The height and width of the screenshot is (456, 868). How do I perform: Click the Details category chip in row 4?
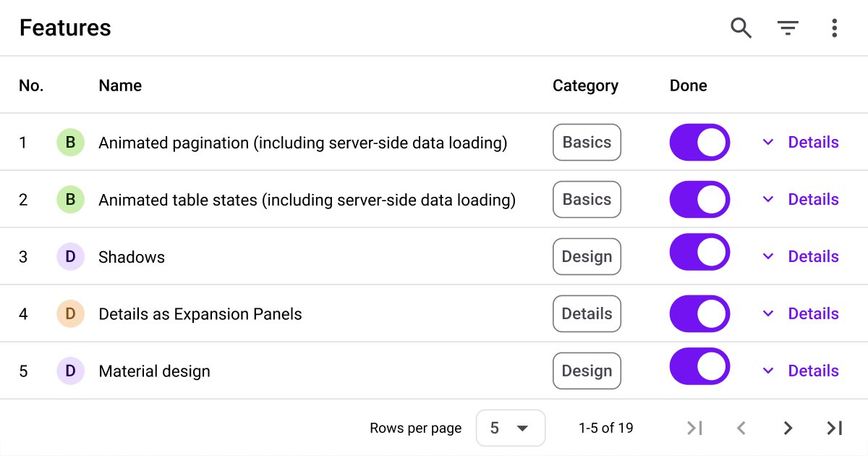click(x=587, y=314)
